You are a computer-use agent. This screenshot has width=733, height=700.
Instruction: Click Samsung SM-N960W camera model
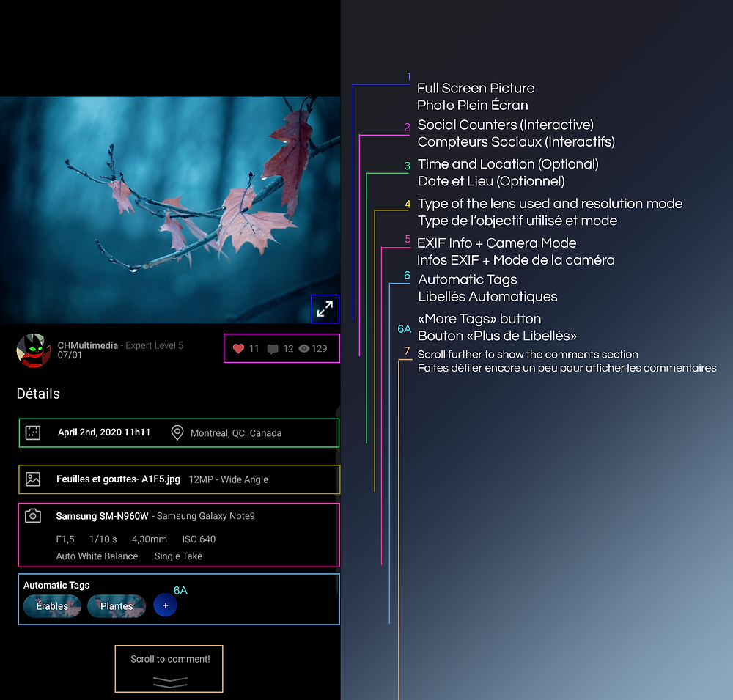(102, 516)
